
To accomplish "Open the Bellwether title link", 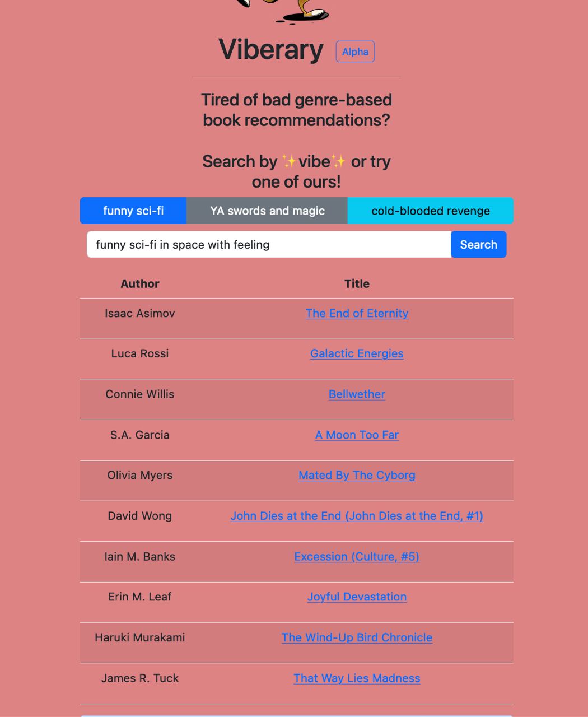I will pyautogui.click(x=357, y=394).
